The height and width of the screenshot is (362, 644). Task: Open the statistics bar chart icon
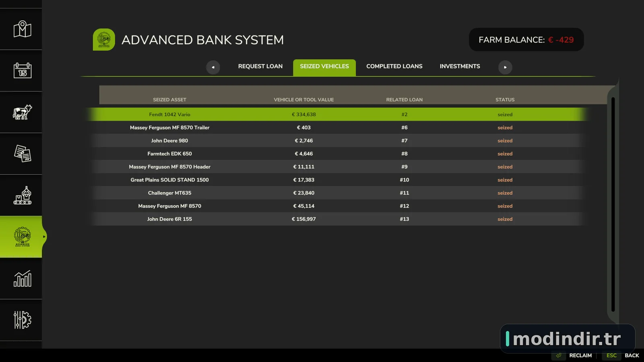coord(23,278)
